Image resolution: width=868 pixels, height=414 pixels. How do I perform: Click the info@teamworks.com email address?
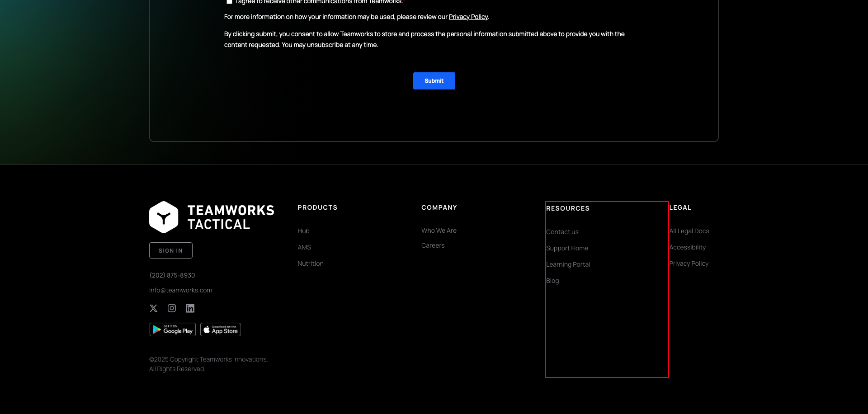pos(180,290)
